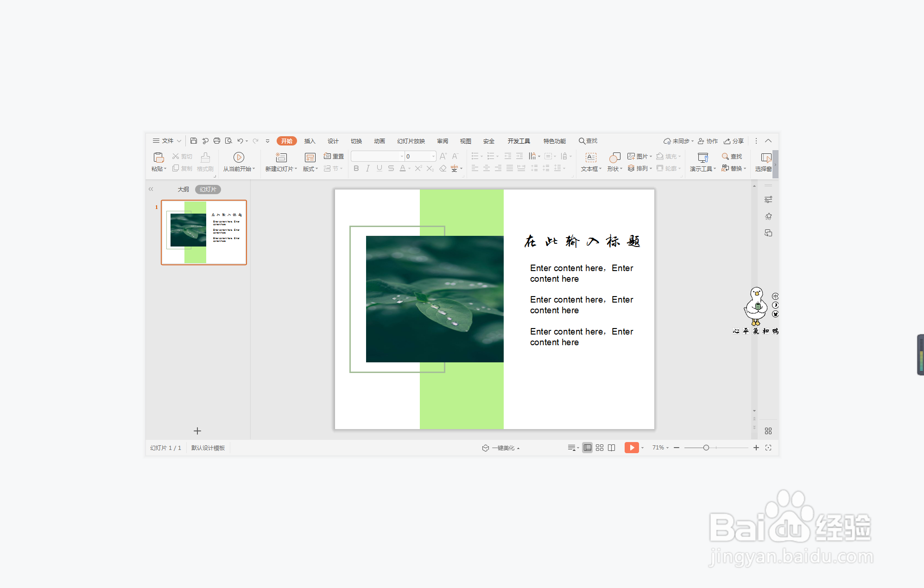Click the Collaborate (协作) button
This screenshot has height=588, width=924.
pyautogui.click(x=708, y=141)
